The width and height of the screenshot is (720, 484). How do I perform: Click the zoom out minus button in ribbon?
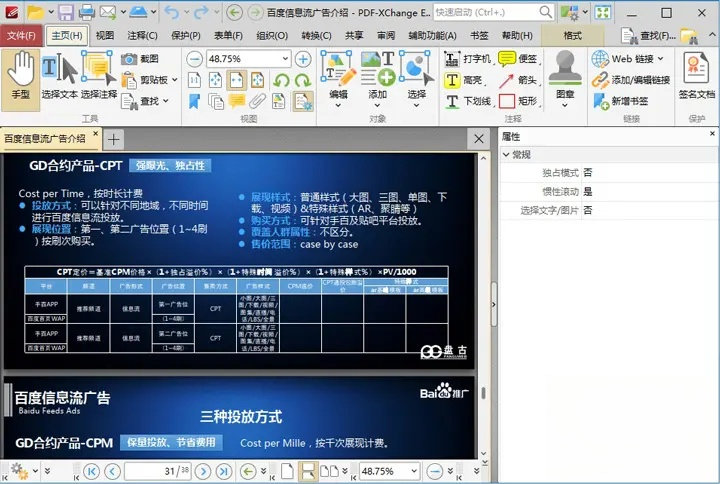195,59
